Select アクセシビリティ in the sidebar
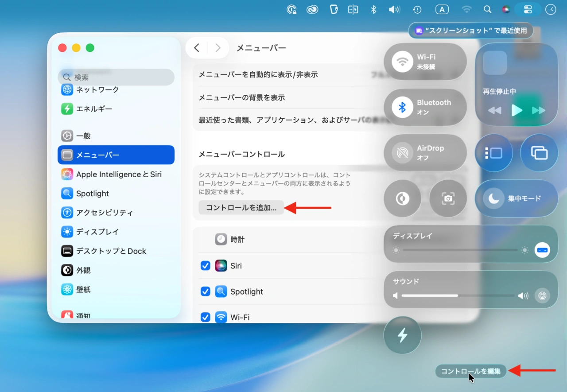 [105, 213]
